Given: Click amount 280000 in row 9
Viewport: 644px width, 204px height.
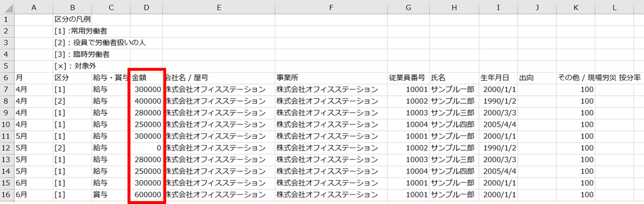Looking at the screenshot, I should point(147,113).
